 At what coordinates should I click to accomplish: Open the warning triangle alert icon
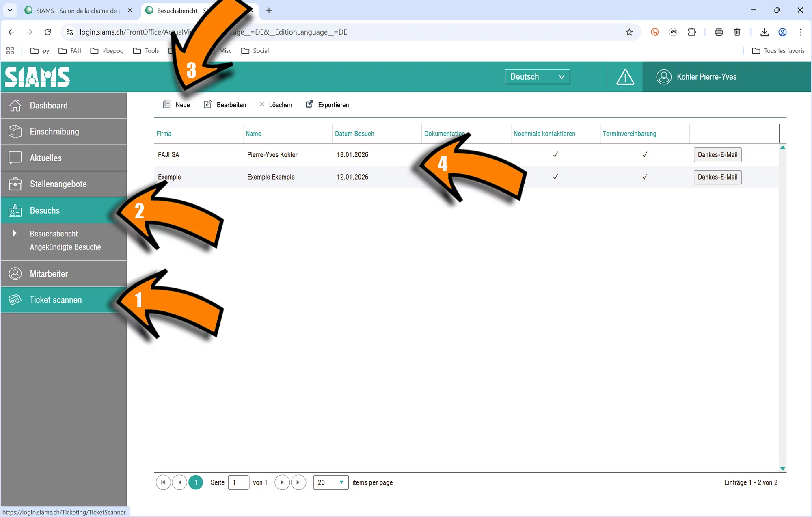click(625, 77)
